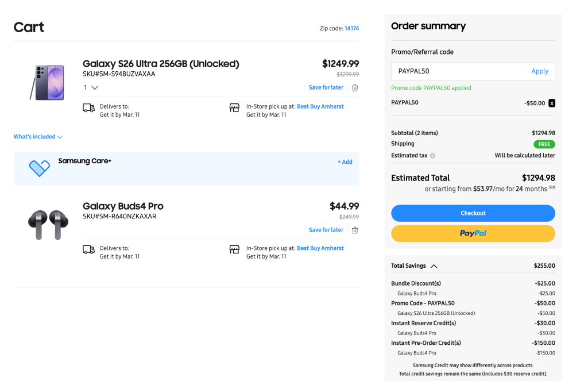This screenshot has width=588, height=381.
Task: Delete Galaxy S26 Ultra using trash icon
Action: click(x=355, y=88)
